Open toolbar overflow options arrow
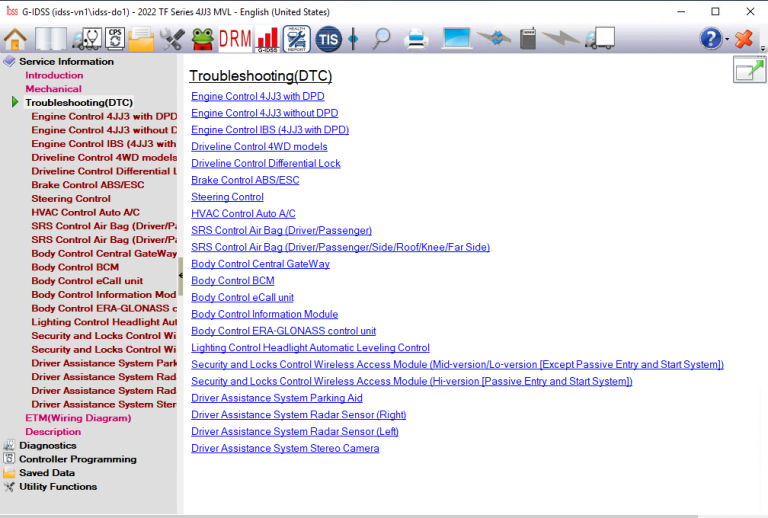 [x=763, y=48]
